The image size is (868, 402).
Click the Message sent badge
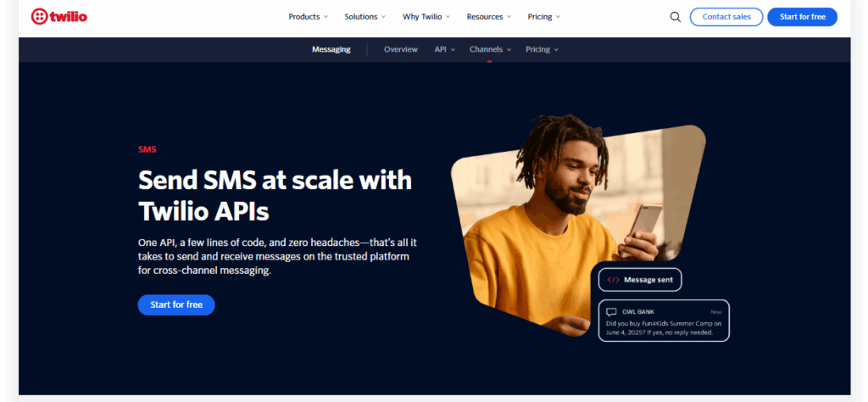640,280
